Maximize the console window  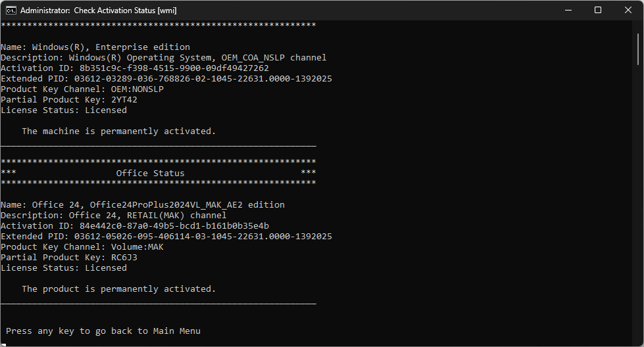(598, 11)
